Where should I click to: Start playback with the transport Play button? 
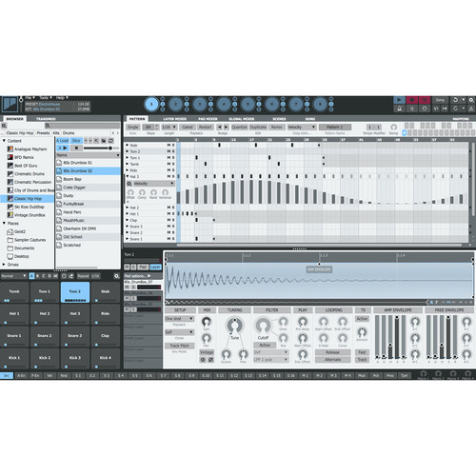399,100
